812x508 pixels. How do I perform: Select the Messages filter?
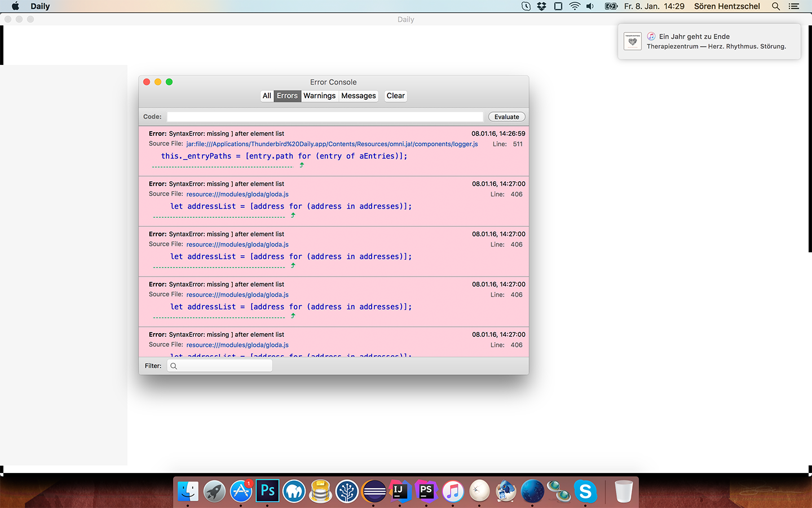[358, 96]
